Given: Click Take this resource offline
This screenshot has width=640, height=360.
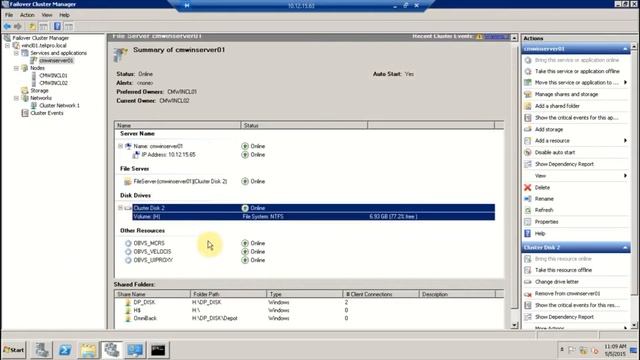Looking at the screenshot, I should pos(563,270).
